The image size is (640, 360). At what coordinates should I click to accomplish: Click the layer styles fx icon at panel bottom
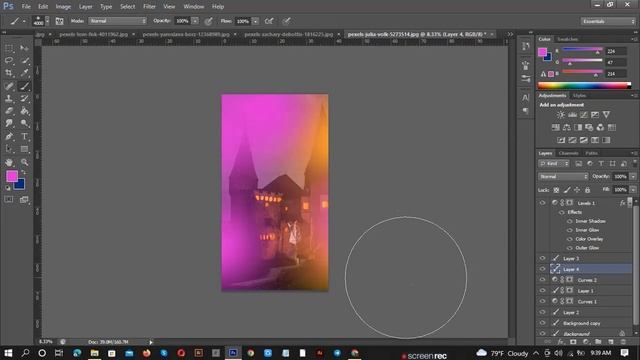tap(560, 342)
